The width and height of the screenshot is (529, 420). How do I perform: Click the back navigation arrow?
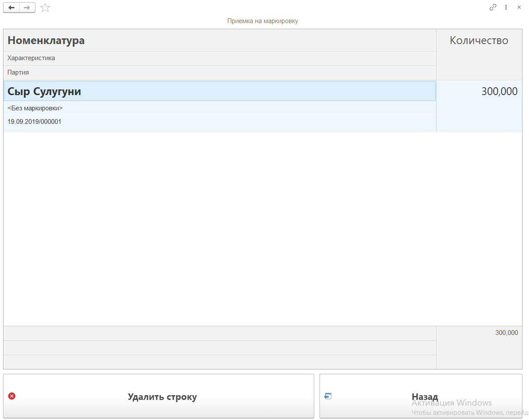tap(11, 7)
